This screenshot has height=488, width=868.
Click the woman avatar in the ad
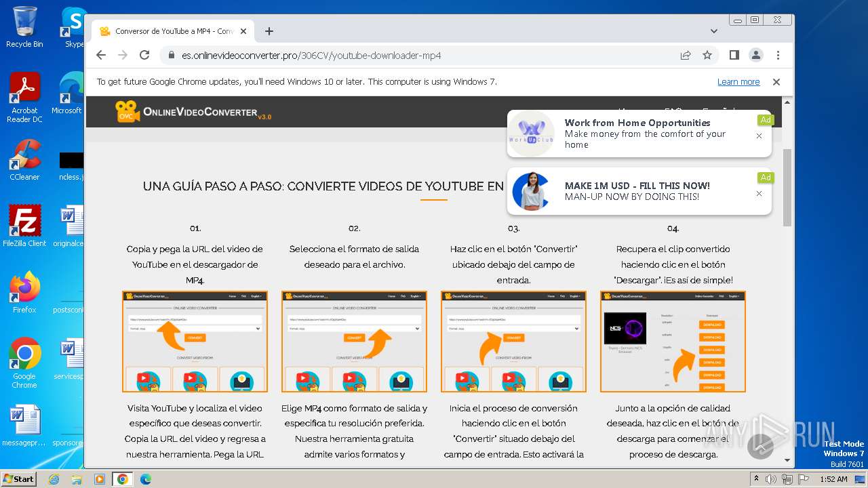(530, 191)
